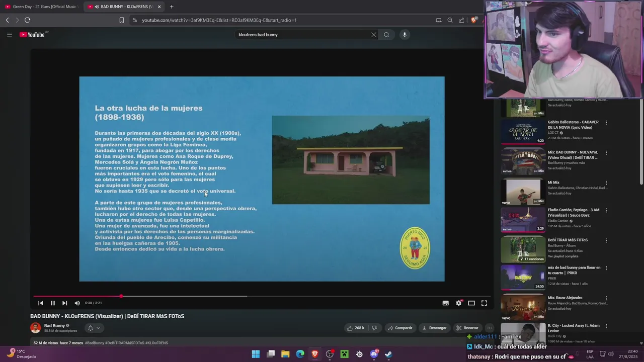Open File Explorer from the taskbar
The height and width of the screenshot is (362, 644).
285,354
